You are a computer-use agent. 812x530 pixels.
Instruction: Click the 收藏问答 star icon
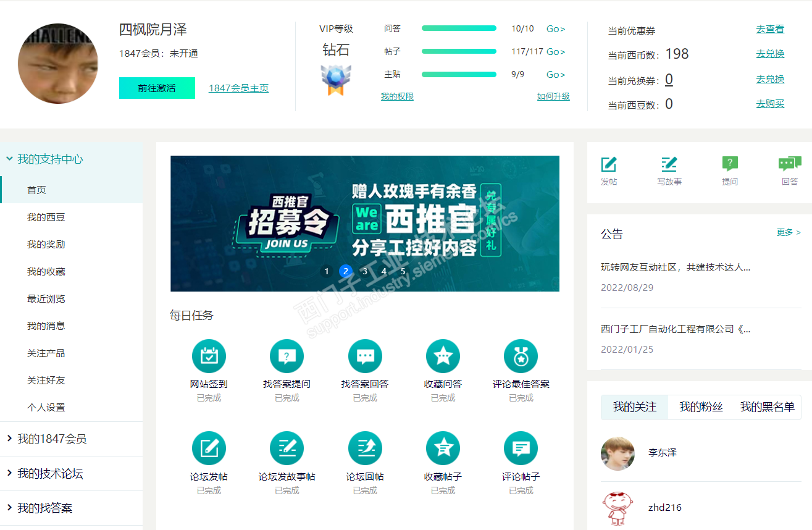(x=443, y=356)
